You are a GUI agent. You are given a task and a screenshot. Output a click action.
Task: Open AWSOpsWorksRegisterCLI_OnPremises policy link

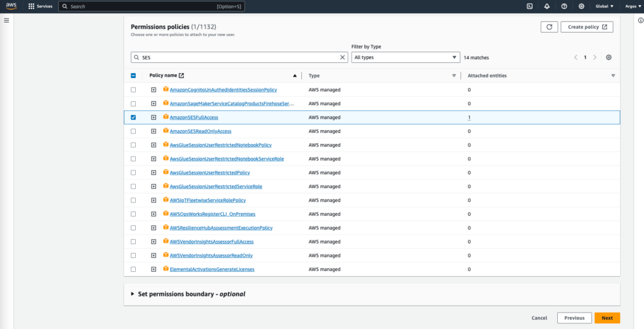213,214
